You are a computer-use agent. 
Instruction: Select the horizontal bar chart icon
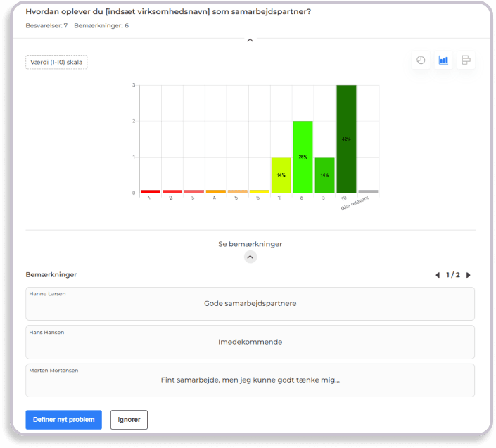click(466, 60)
